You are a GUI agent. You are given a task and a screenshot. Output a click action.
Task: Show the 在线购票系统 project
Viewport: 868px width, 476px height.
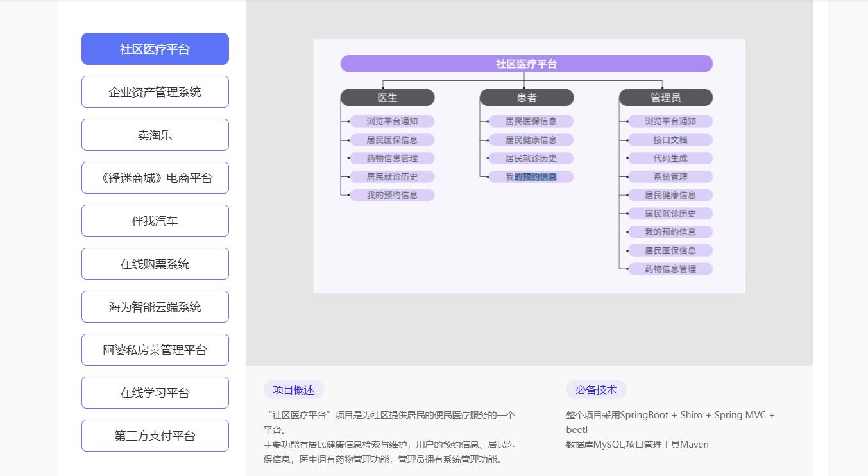(155, 264)
